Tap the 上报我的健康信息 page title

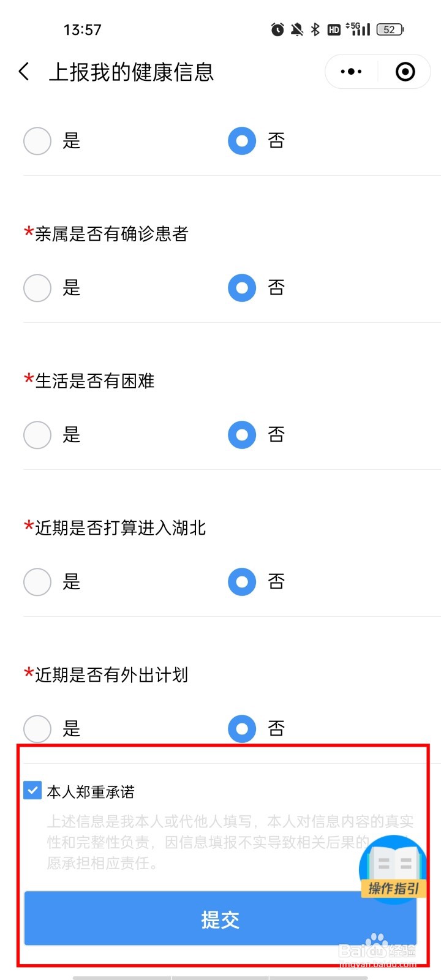tap(131, 72)
